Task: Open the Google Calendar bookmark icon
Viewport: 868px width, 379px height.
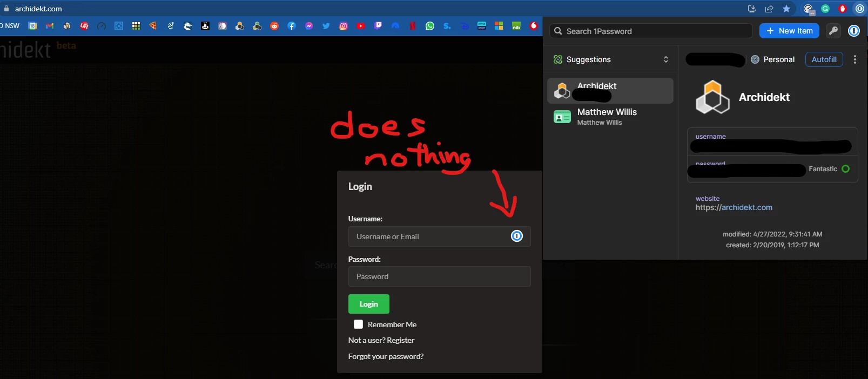Action: [32, 26]
